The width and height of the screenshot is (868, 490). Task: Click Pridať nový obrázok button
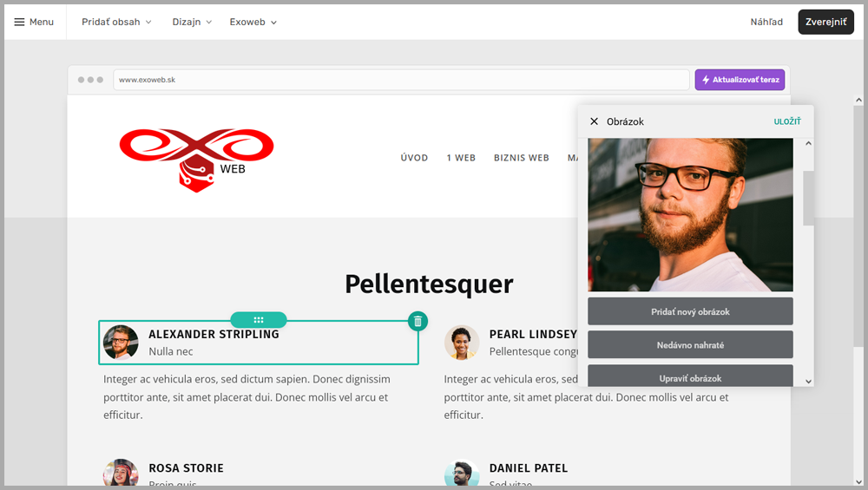pyautogui.click(x=690, y=311)
